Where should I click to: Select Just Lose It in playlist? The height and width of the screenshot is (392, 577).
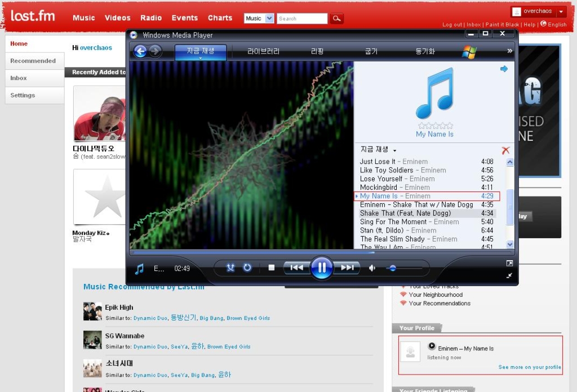427,162
